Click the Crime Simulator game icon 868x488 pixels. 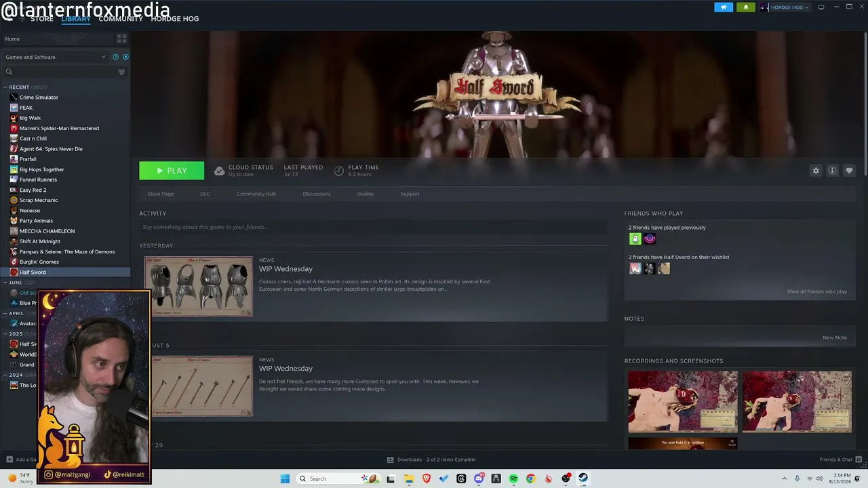point(14,98)
